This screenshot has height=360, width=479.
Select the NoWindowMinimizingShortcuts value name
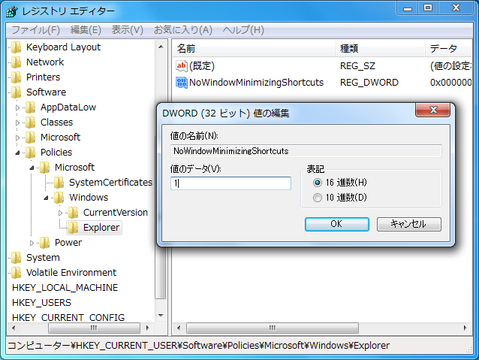256,83
